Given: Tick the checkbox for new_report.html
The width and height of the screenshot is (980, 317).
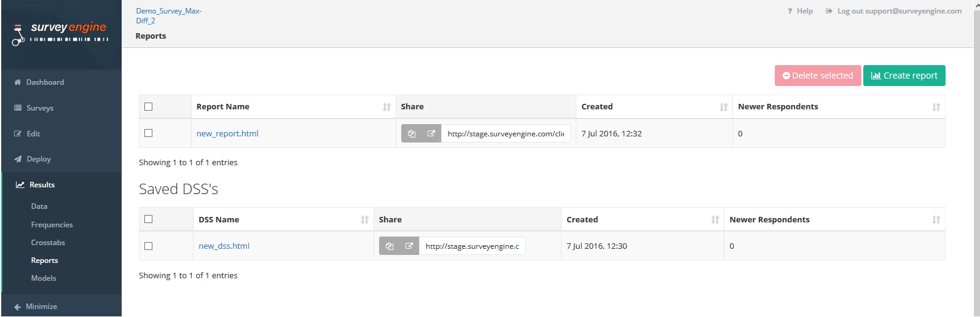Looking at the screenshot, I should (x=149, y=133).
